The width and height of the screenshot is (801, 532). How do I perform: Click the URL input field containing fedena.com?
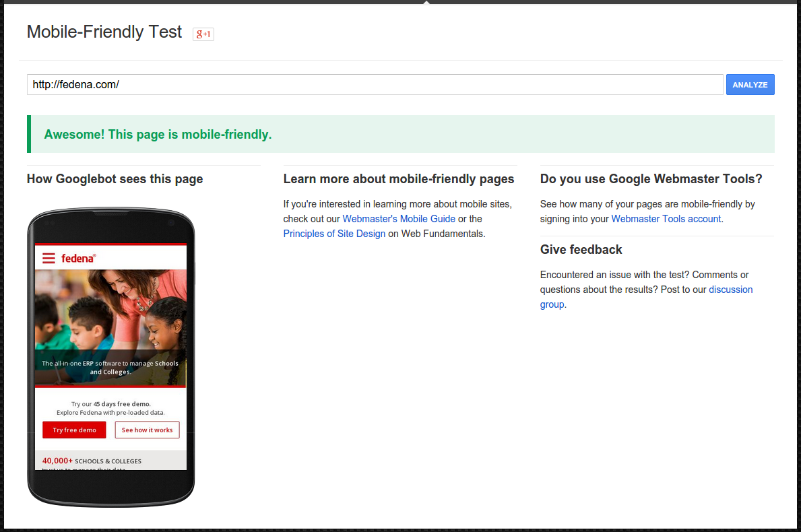[x=375, y=85]
